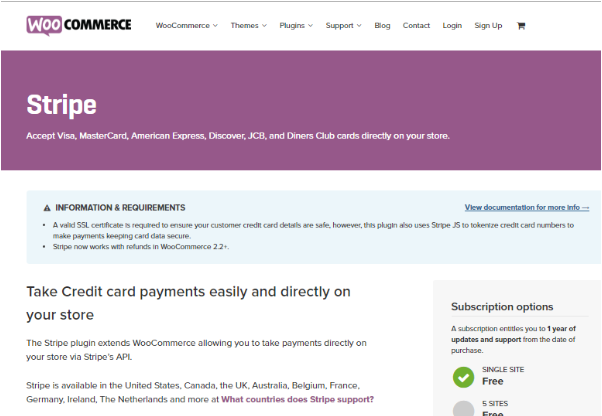Click the Stripe page title
The image size is (602, 416).
point(61,105)
